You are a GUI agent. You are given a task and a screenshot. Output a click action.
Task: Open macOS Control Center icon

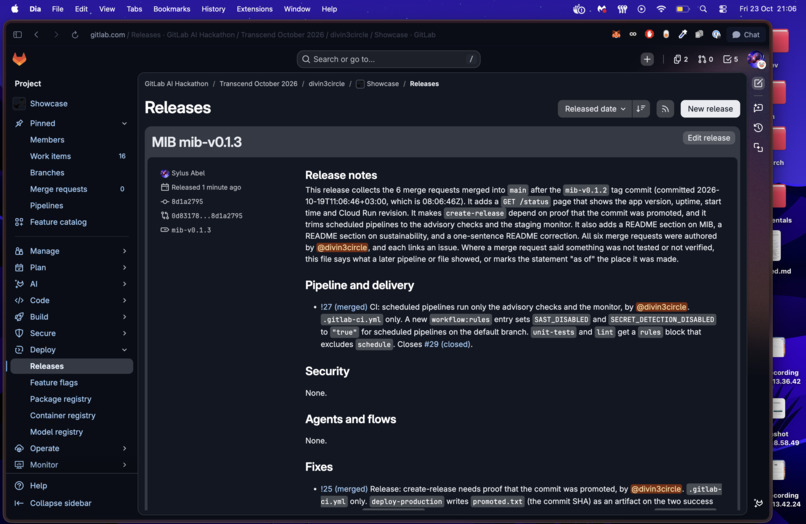(723, 9)
